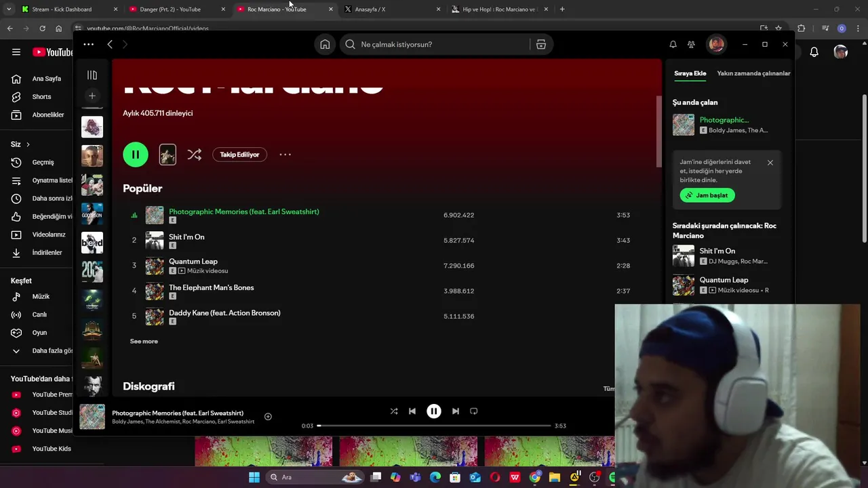Add current song to Liked with plus-circle icon
Screen dimensions: 868x488
268,417
